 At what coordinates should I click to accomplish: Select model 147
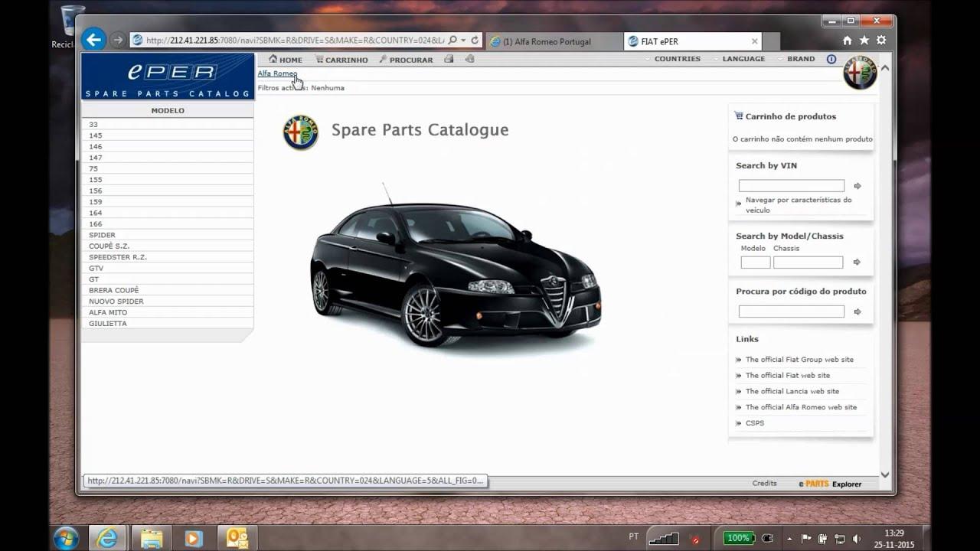pyautogui.click(x=168, y=158)
